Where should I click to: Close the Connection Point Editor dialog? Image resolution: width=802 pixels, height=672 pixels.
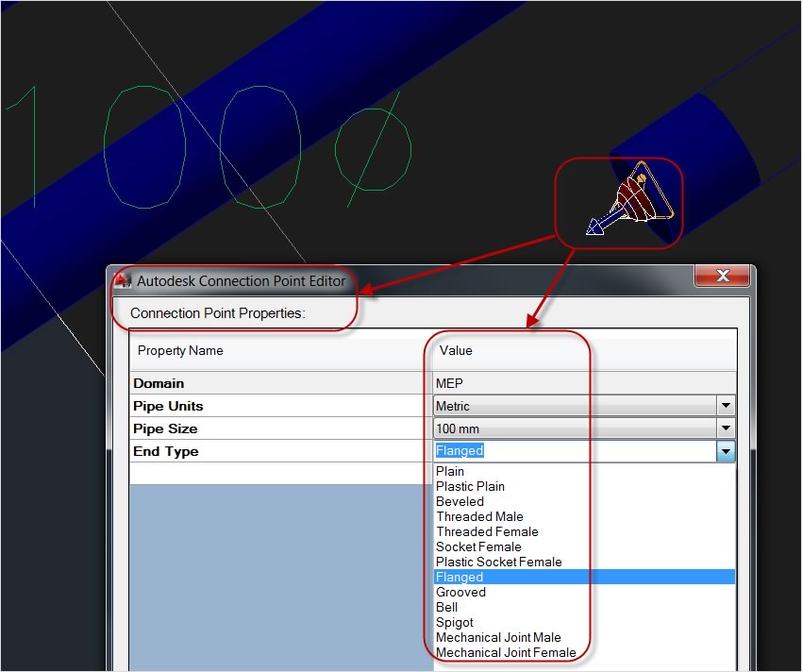[723, 277]
